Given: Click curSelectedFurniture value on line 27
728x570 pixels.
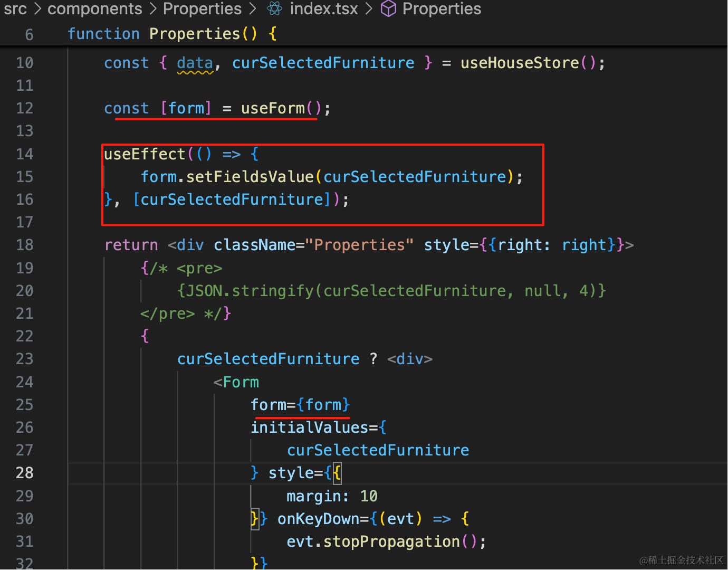Looking at the screenshot, I should click(378, 450).
